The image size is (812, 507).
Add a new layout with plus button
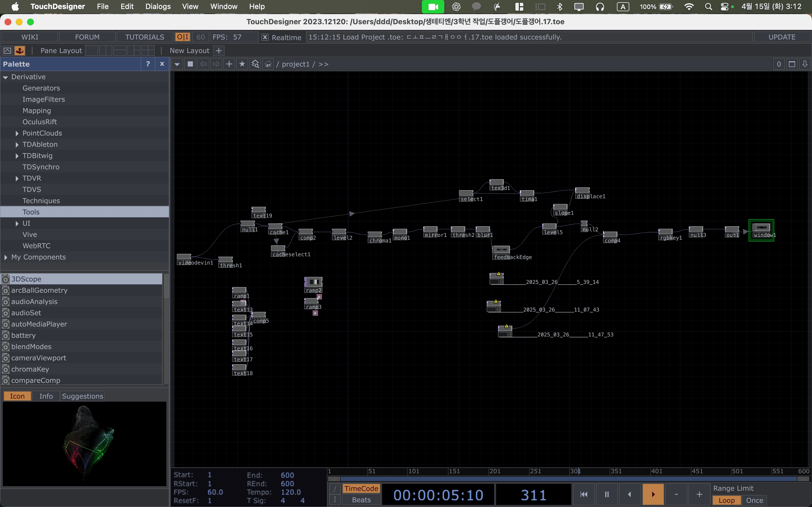pos(219,51)
